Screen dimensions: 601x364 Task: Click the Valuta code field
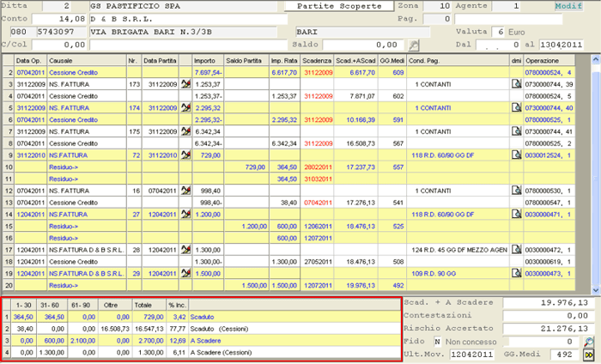[497, 30]
